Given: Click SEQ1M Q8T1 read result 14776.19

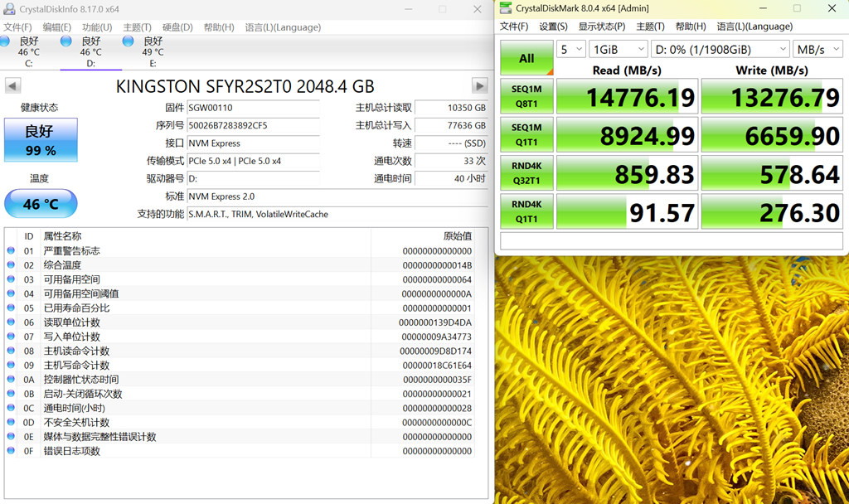Looking at the screenshot, I should [x=627, y=96].
